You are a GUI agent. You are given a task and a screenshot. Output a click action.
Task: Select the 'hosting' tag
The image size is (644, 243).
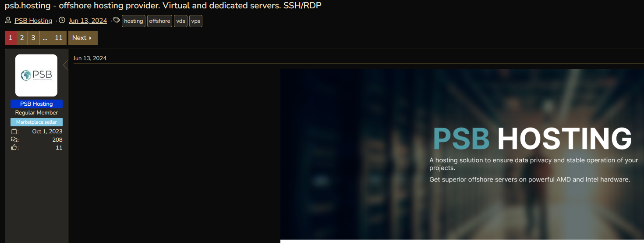[x=134, y=21]
